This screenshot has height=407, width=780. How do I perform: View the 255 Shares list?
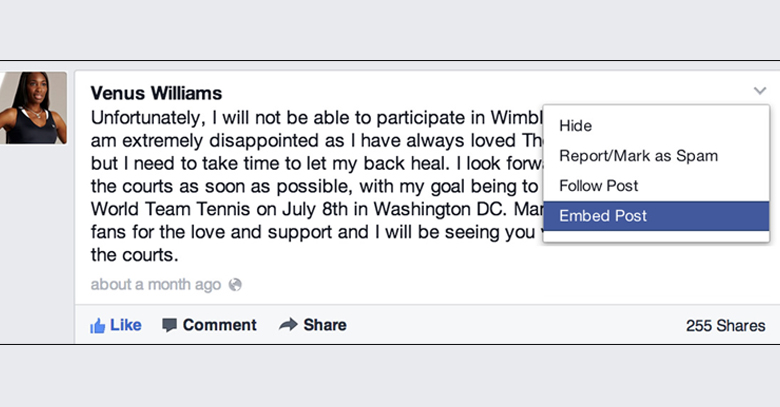(x=725, y=325)
